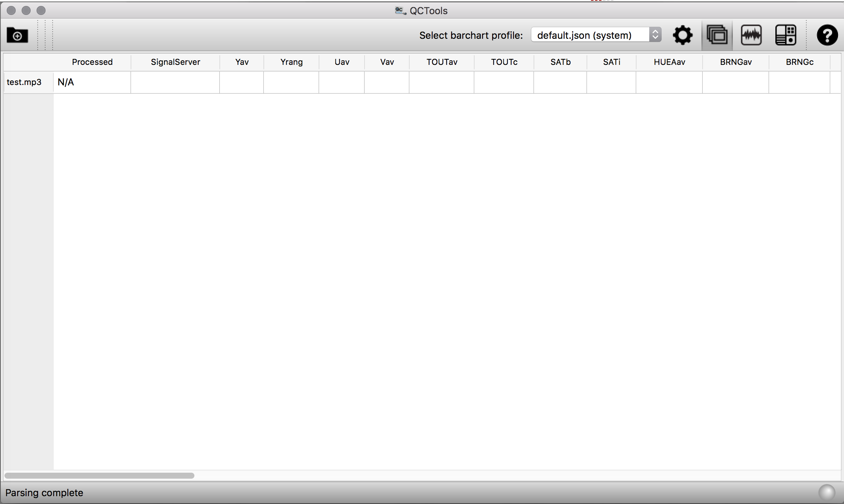This screenshot has width=844, height=504.
Task: Open help with the question mark icon
Action: (827, 35)
